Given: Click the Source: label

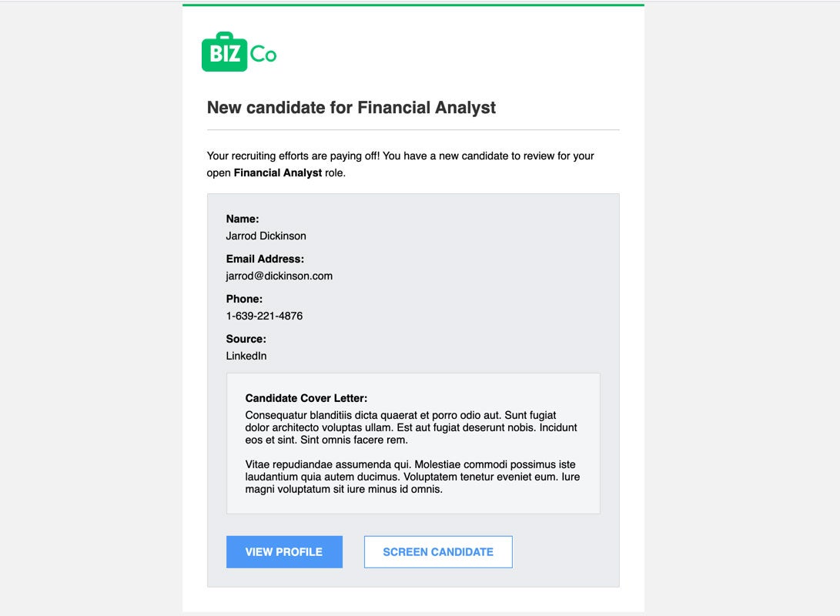Looking at the screenshot, I should [x=246, y=339].
